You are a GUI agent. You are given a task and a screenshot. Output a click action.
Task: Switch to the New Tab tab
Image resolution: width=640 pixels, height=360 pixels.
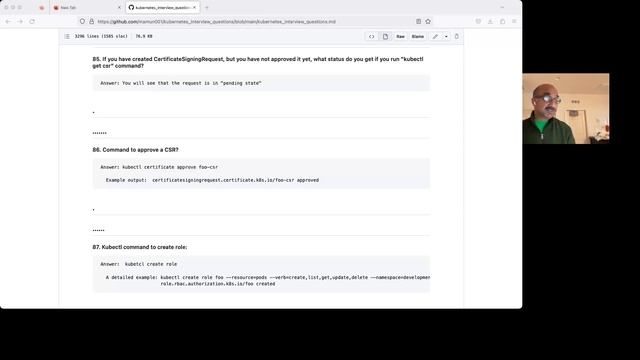[86, 7]
